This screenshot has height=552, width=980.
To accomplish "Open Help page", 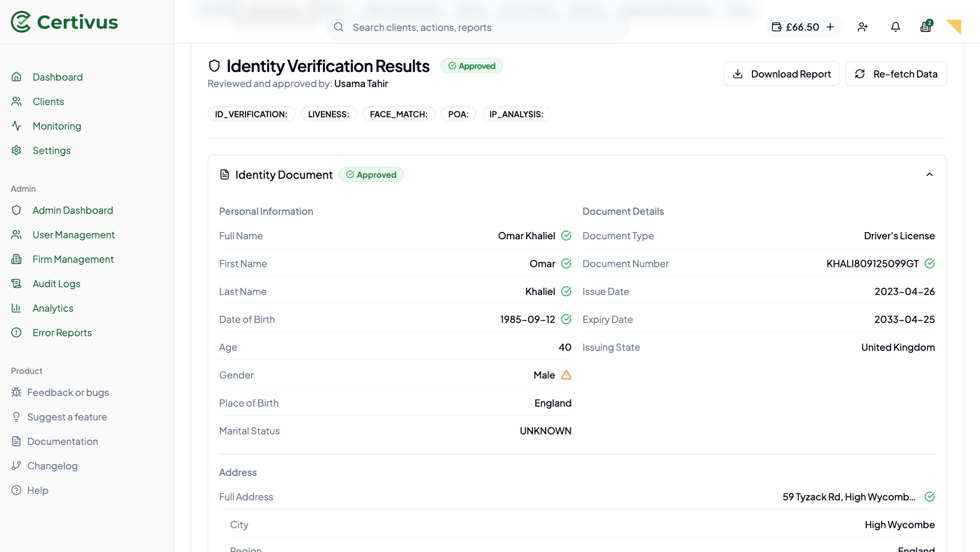I will tap(38, 490).
